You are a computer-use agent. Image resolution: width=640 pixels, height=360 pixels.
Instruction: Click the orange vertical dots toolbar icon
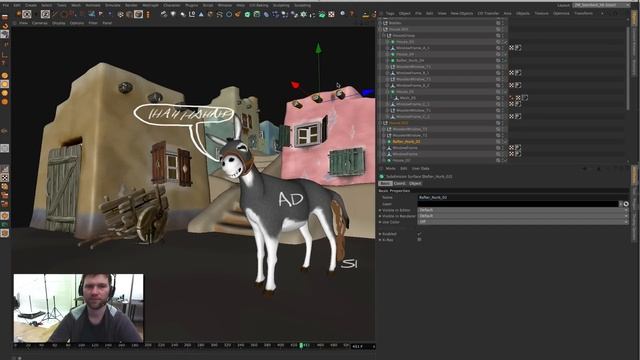(x=148, y=15)
